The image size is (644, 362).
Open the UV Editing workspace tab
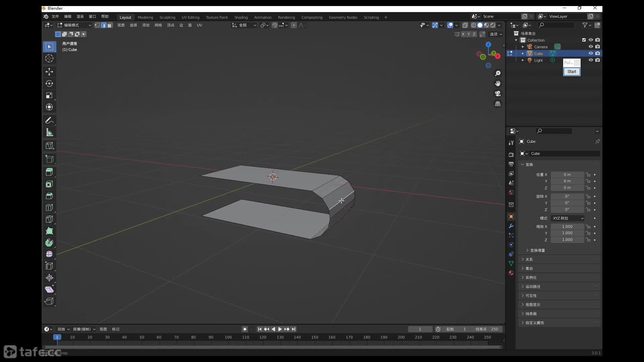point(191,17)
